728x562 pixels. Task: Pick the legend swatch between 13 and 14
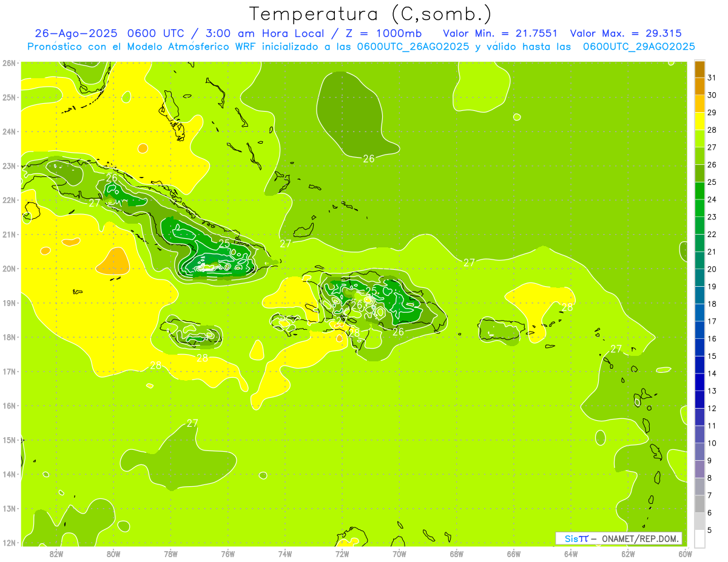[x=699, y=382]
